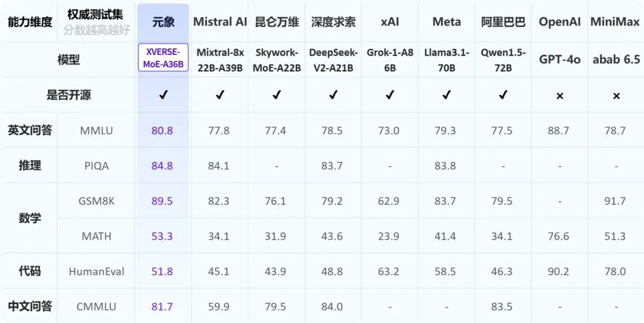Screen dimensions: 644x323
Task: Select the OpenAI column header
Action: pos(560,22)
